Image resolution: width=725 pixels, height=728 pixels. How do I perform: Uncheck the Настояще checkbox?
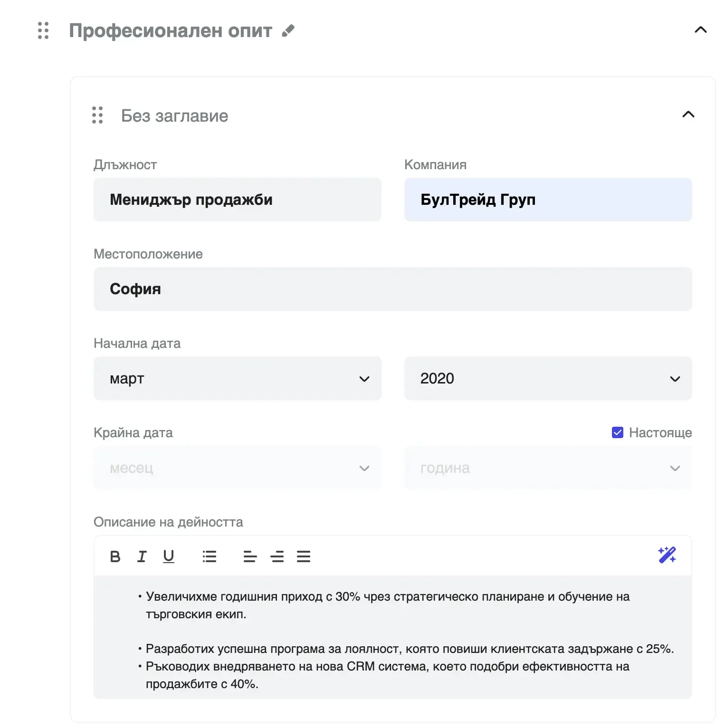tap(617, 432)
